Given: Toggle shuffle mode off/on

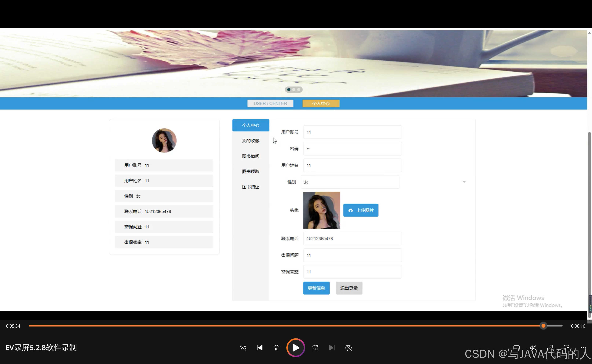Looking at the screenshot, I should pos(243,348).
